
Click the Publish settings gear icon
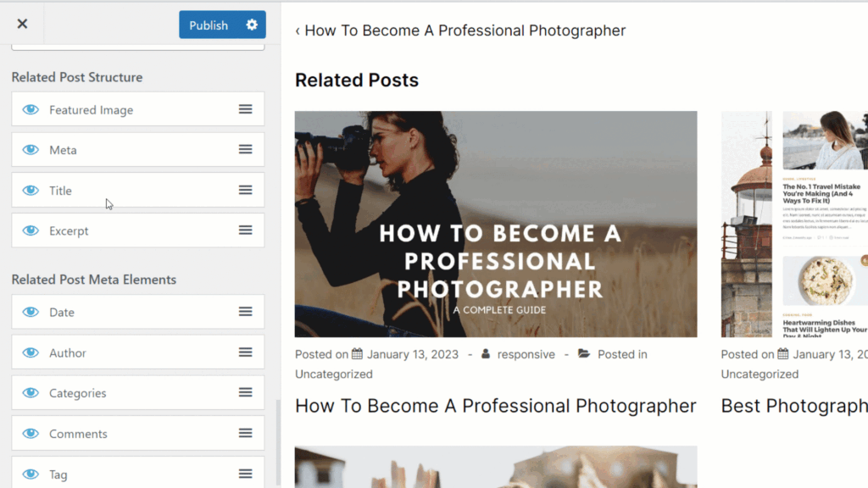point(252,25)
